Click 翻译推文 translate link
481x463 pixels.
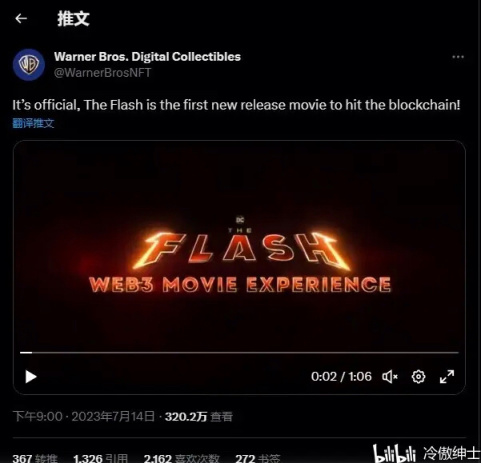(x=33, y=123)
